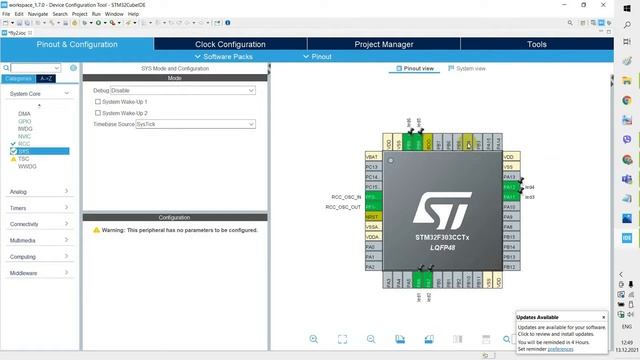Select DMA in System Core list
The width and height of the screenshot is (640, 360).
pyautogui.click(x=24, y=114)
